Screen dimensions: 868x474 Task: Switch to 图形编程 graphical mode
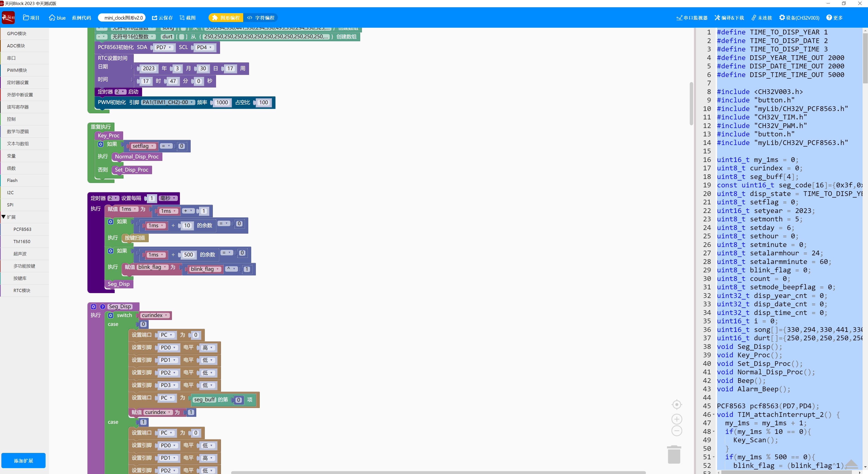coord(225,17)
